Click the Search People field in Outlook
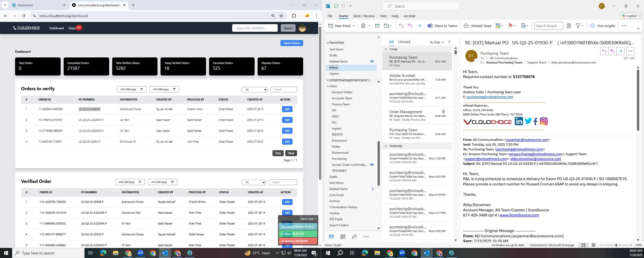Image resolution: width=644 pixels, height=258 pixels. pyautogui.click(x=549, y=26)
